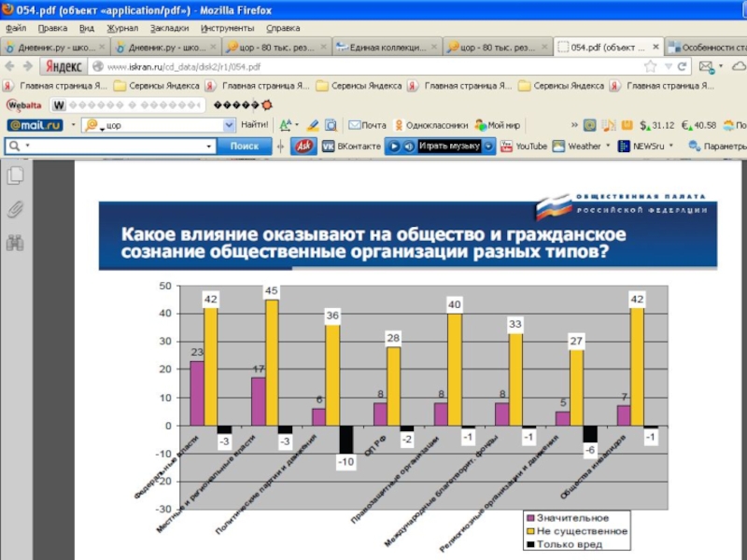Open the PDF attachments paperclip panel
747x560 pixels.
tap(15, 209)
